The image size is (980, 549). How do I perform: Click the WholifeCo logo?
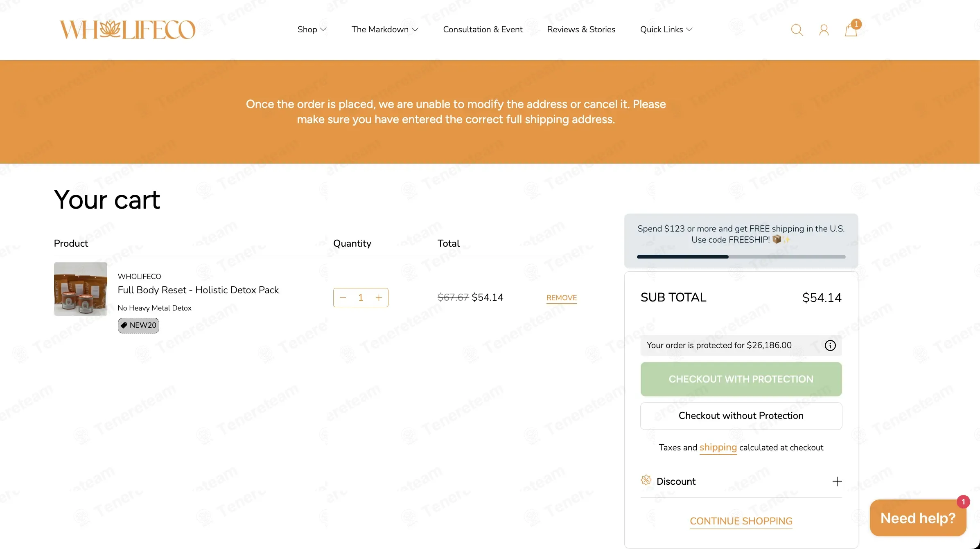click(127, 29)
